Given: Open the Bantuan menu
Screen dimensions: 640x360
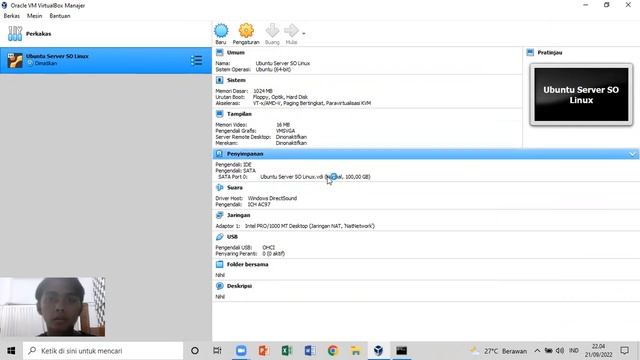Looking at the screenshot, I should [60, 16].
